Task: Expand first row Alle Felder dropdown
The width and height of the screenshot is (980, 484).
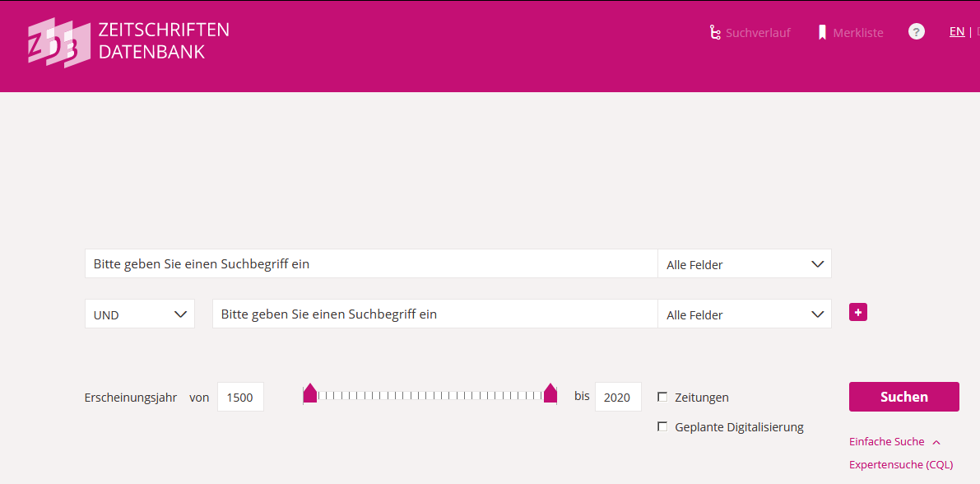Action: click(x=745, y=264)
